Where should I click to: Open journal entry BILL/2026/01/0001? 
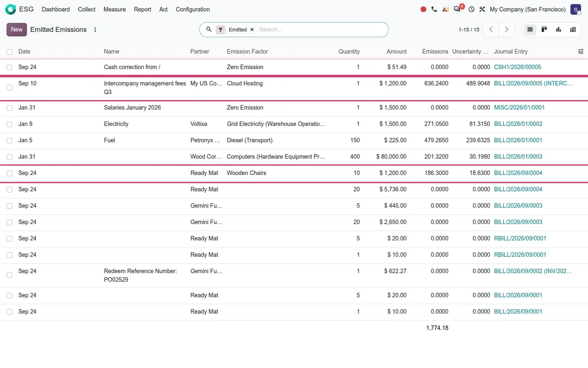pos(518,140)
